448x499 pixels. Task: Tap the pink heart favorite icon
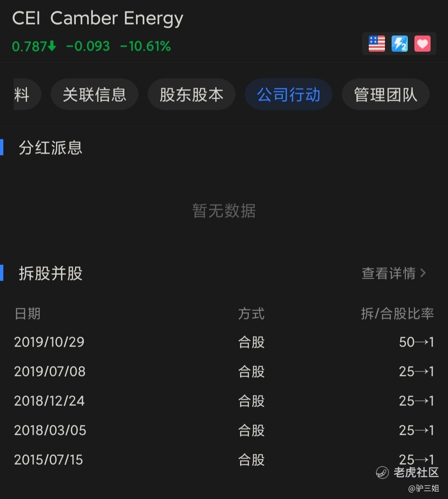point(422,44)
